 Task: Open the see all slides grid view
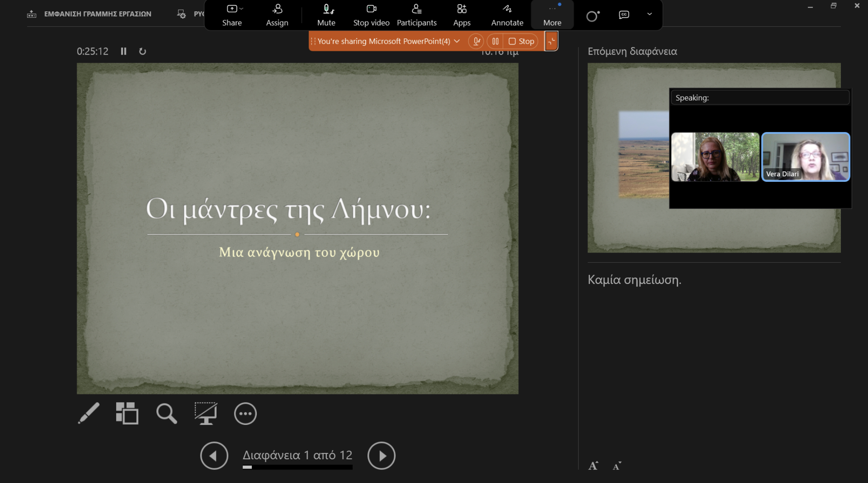tap(127, 413)
